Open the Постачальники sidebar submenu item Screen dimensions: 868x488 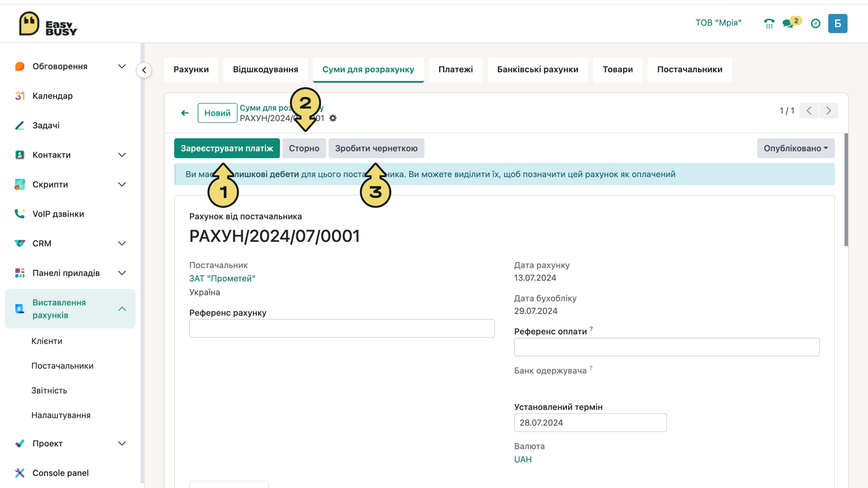tap(62, 366)
